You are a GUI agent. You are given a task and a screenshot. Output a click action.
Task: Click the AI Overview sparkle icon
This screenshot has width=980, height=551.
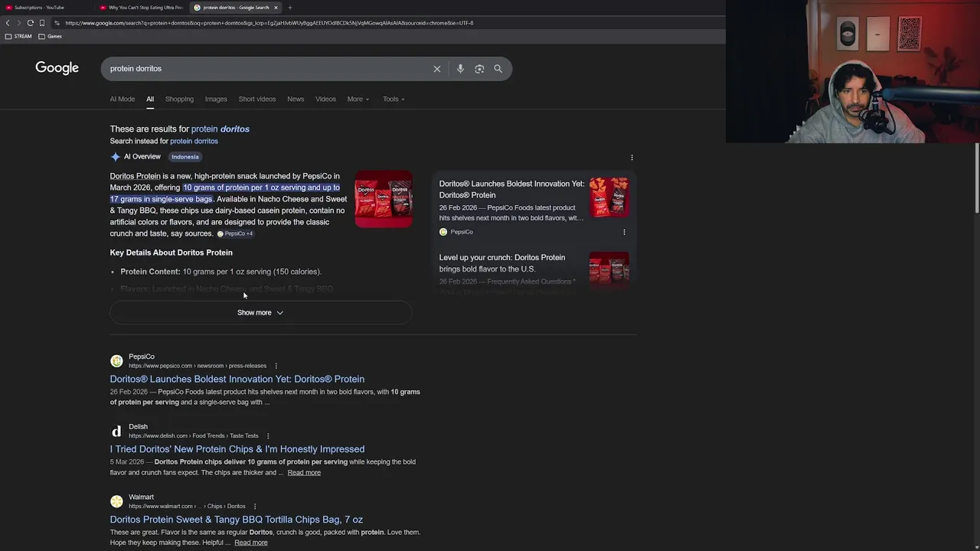click(116, 157)
